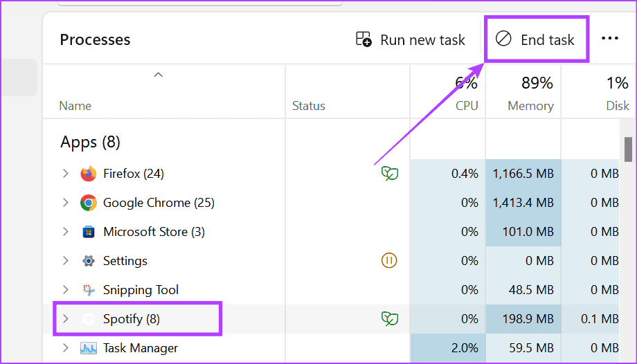Screen dimensions: 637x364
Task: Select the Google Chrome (25) row name
Action: tap(159, 203)
